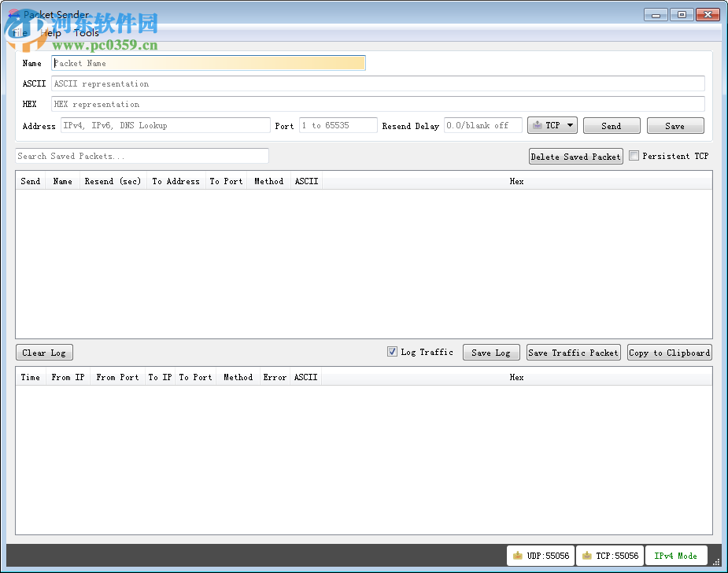Toggle the IPv4 Mode button
The height and width of the screenshot is (573, 728).
pyautogui.click(x=676, y=556)
